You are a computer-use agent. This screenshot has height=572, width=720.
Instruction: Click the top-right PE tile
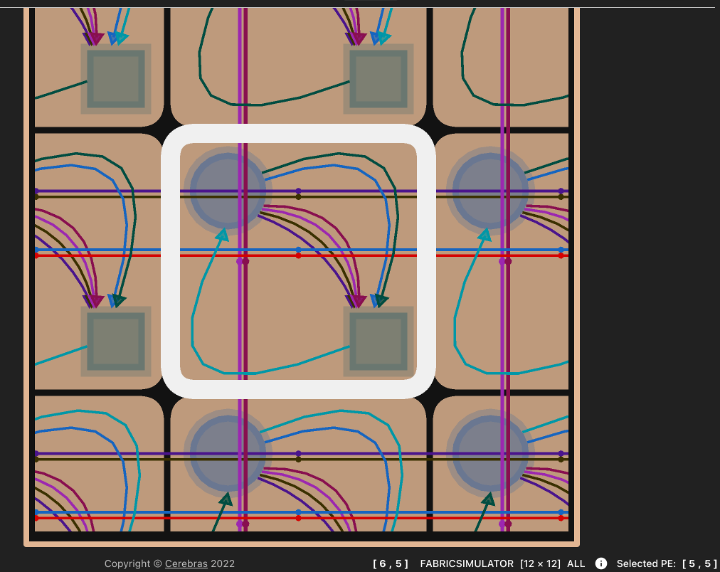coord(501,67)
